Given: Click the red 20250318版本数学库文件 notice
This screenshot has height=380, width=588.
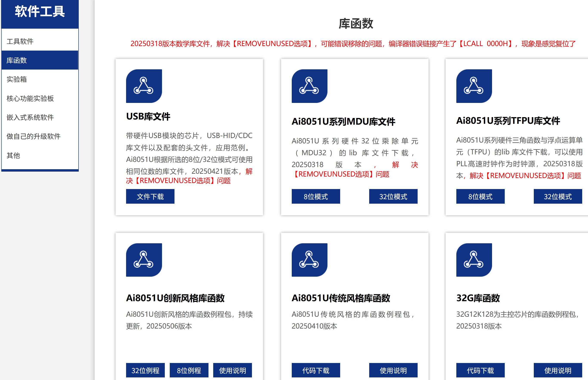Looking at the screenshot, I should [x=353, y=44].
